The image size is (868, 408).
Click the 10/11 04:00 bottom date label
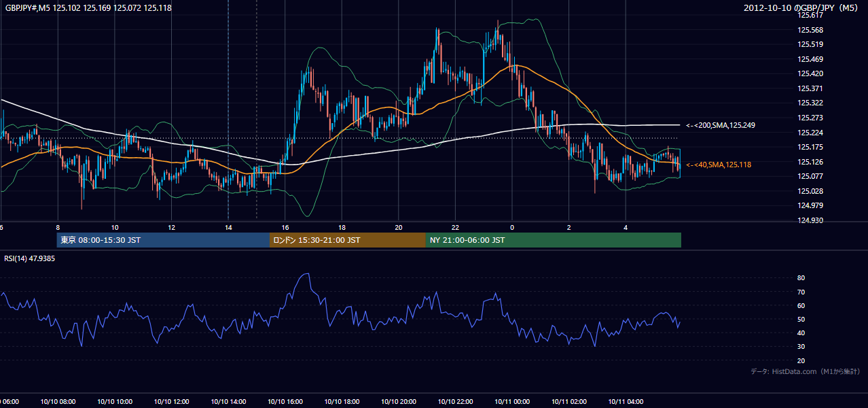(x=626, y=402)
